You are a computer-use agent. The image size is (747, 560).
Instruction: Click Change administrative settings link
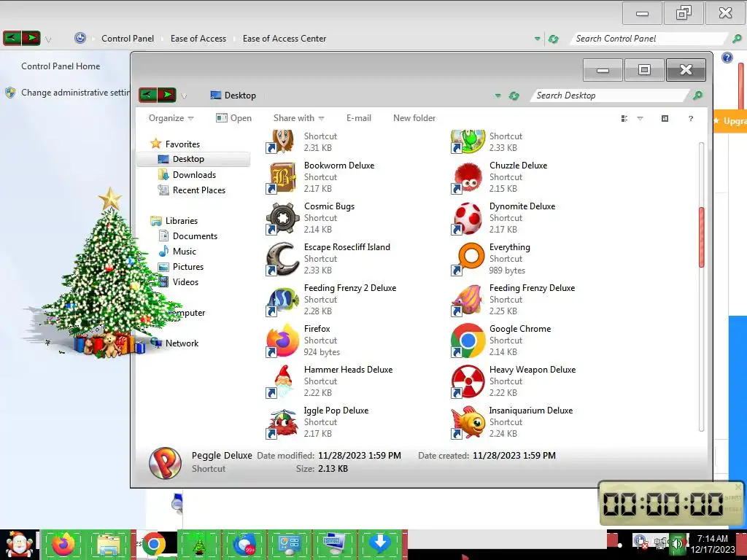click(75, 93)
